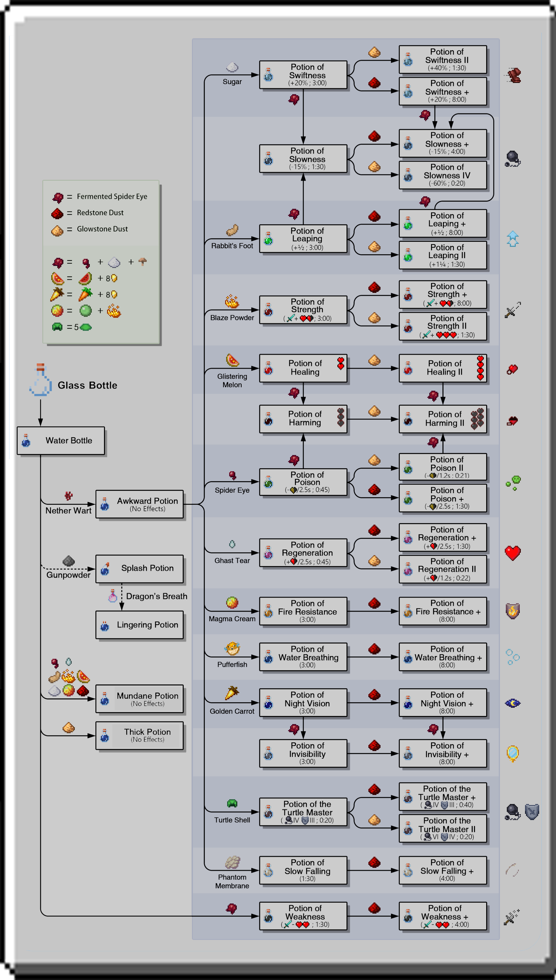Viewport: 556px width, 980px height.
Task: Click the Potion of Invisibility box
Action: [x=303, y=754]
